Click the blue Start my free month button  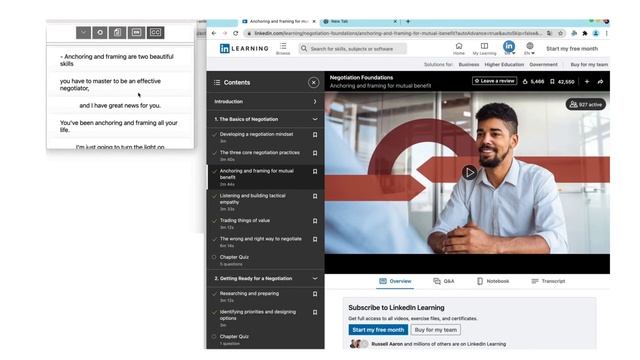coord(378,330)
